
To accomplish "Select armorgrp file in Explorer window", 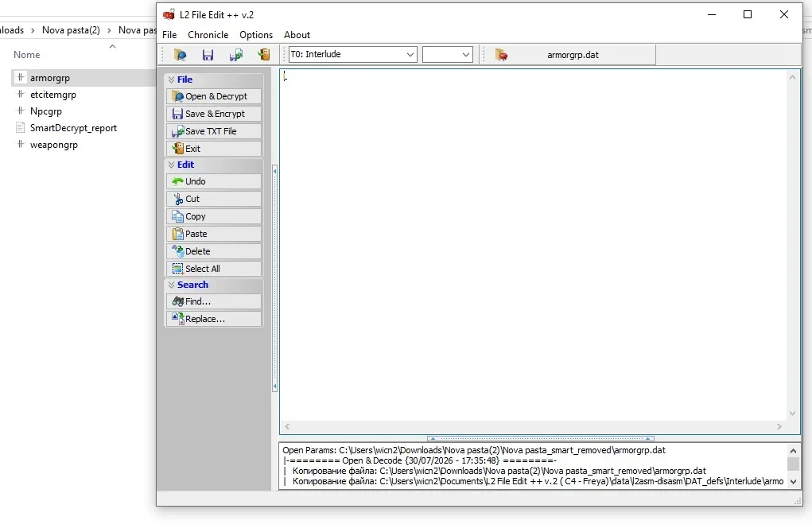I will 50,78.
